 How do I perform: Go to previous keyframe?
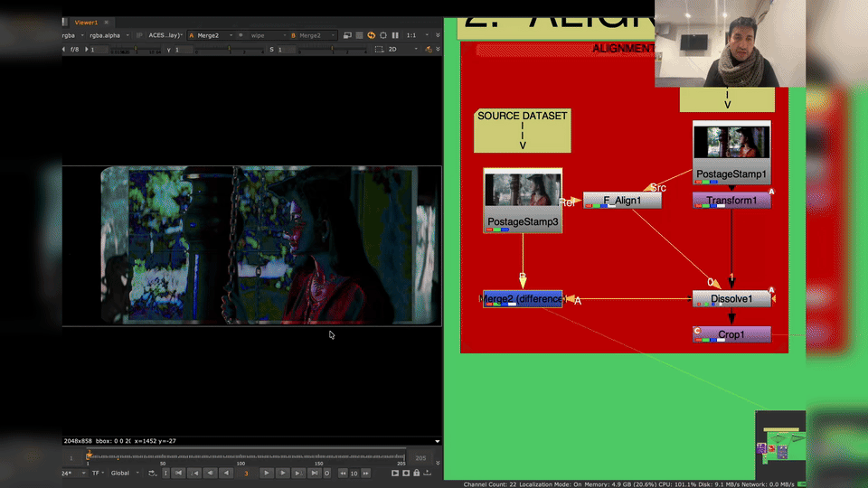(x=194, y=474)
